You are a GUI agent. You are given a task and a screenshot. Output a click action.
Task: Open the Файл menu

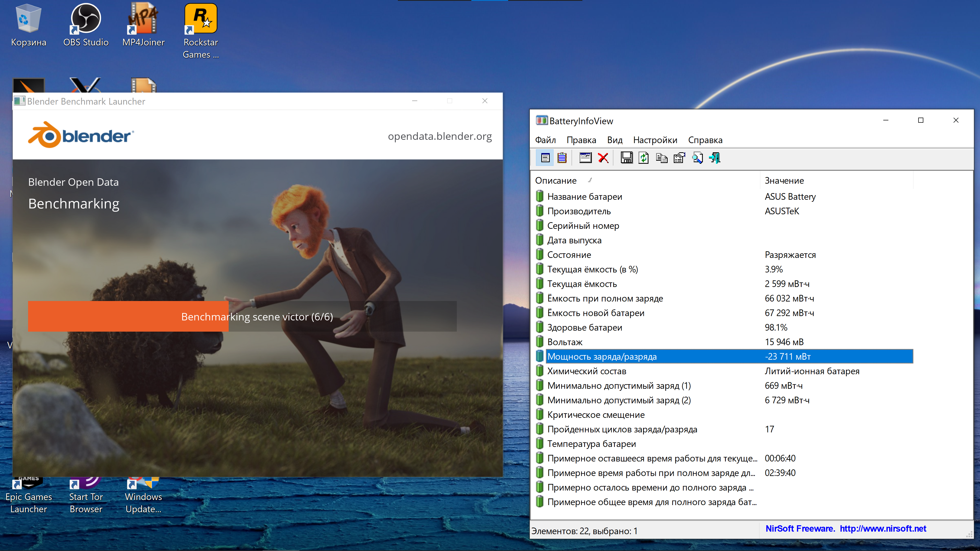pos(545,140)
